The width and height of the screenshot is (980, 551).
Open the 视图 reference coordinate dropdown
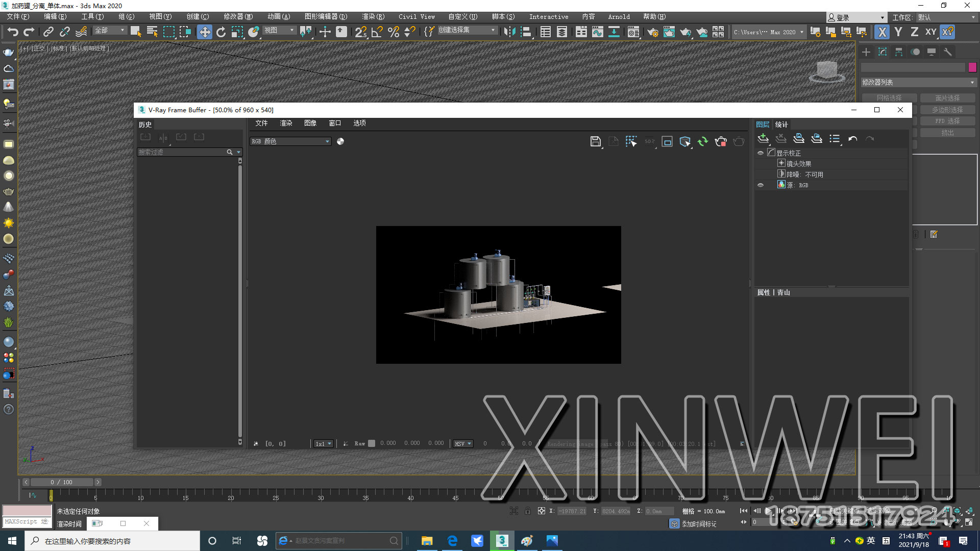pos(279,31)
